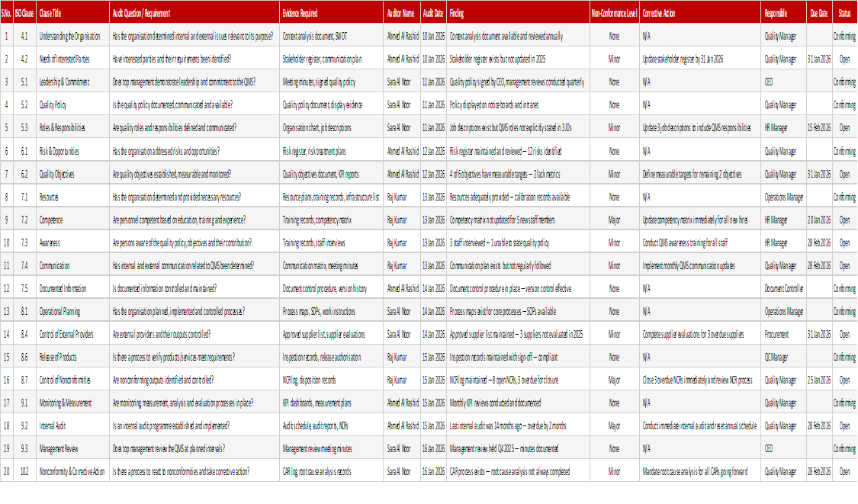Click the 'Audit Question / Requirement' header cell
858x504 pixels.
(194, 13)
